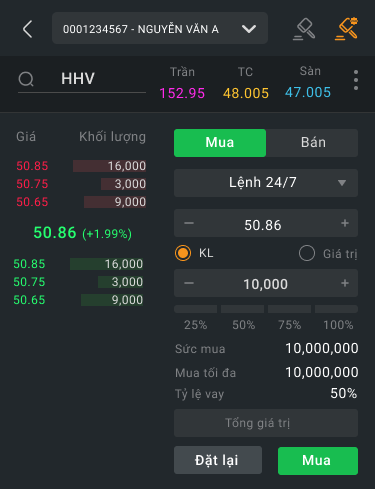375x489 pixels.
Task: Open the Lệnh 24/7 order type dropdown
Action: 266,183
